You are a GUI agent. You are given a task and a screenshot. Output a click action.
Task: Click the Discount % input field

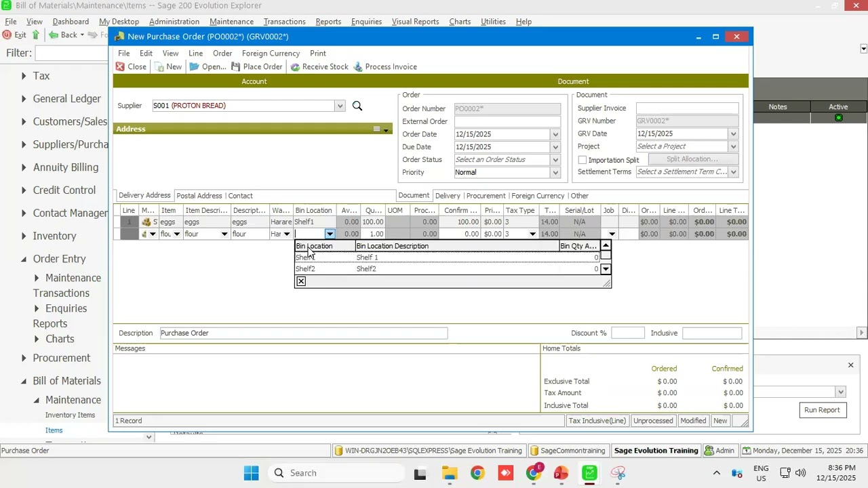point(627,333)
